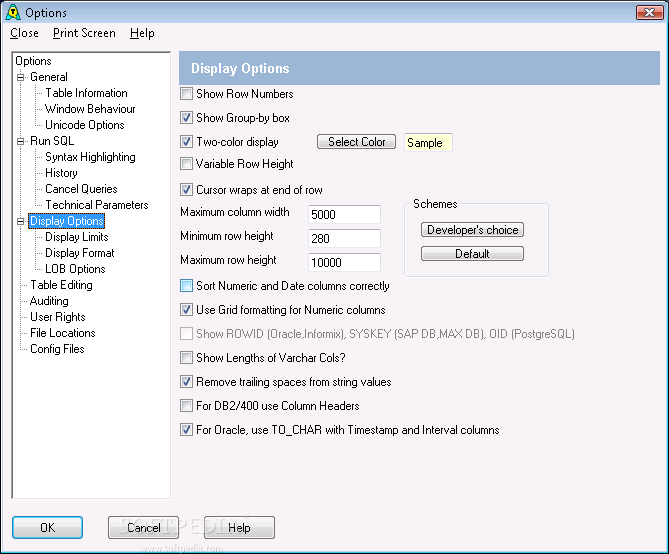
Task: Open Technical Parameters page
Action: [97, 205]
